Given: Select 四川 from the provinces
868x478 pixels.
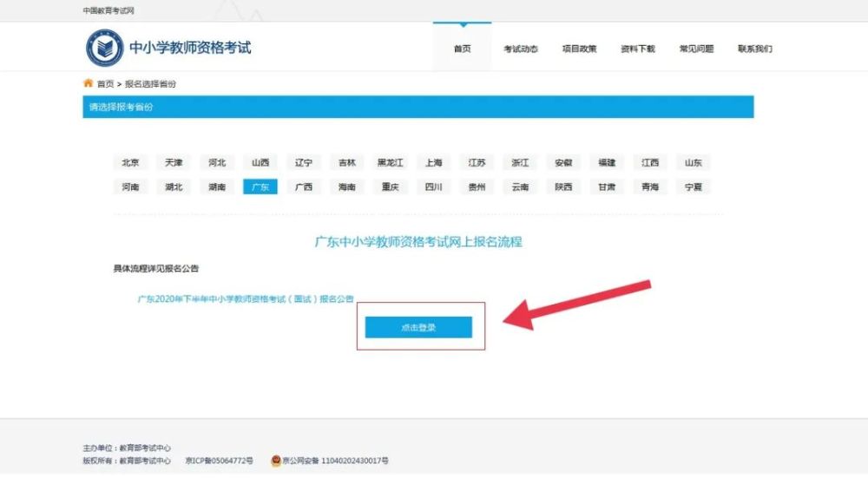Looking at the screenshot, I should click(x=433, y=187).
